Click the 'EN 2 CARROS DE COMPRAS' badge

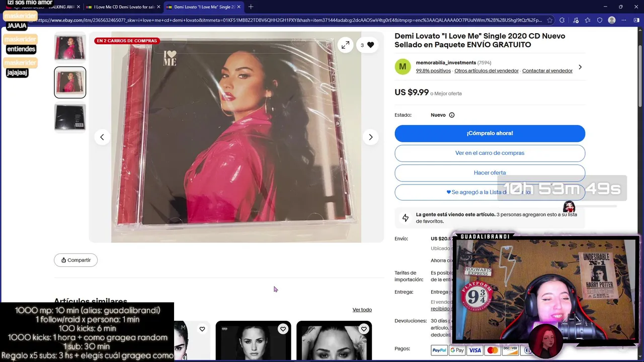tap(127, 41)
